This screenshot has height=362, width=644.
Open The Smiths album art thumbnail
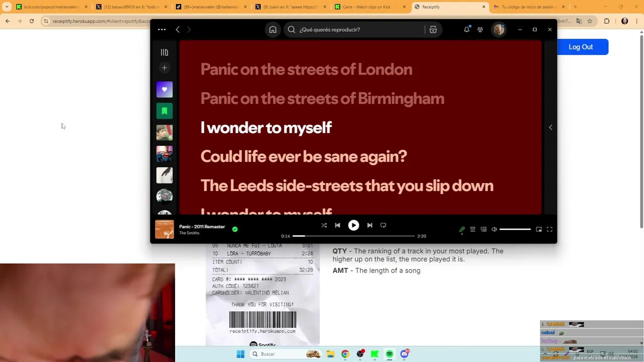click(x=164, y=229)
